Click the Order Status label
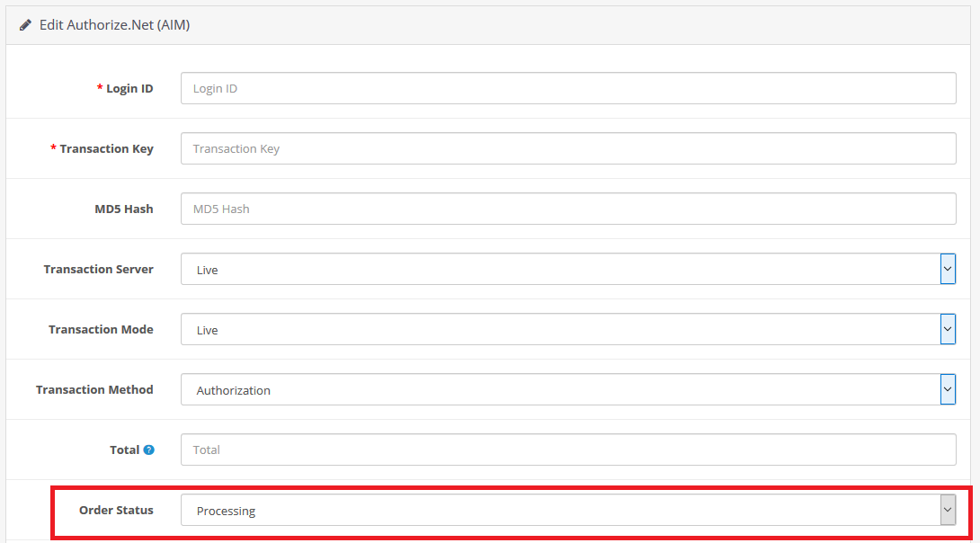This screenshot has width=980, height=543. coord(116,510)
